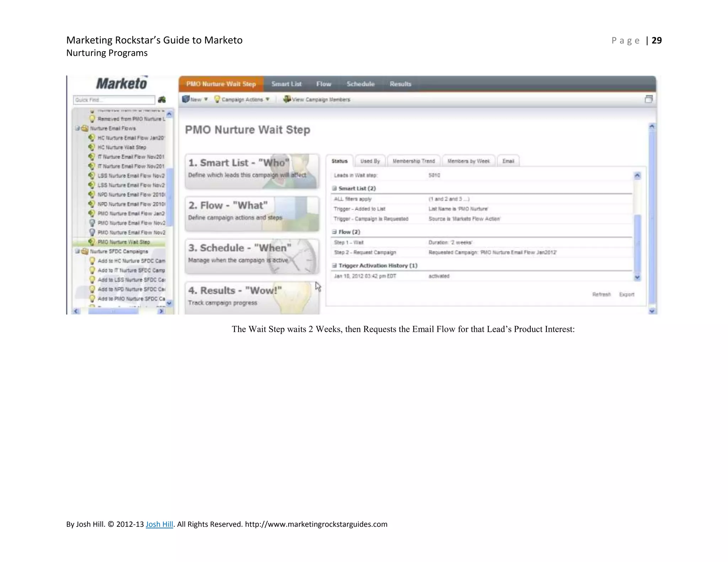Viewport: 728px width, 562px height.
Task: Click the Refresh link in the status panel
Action: click(601, 294)
